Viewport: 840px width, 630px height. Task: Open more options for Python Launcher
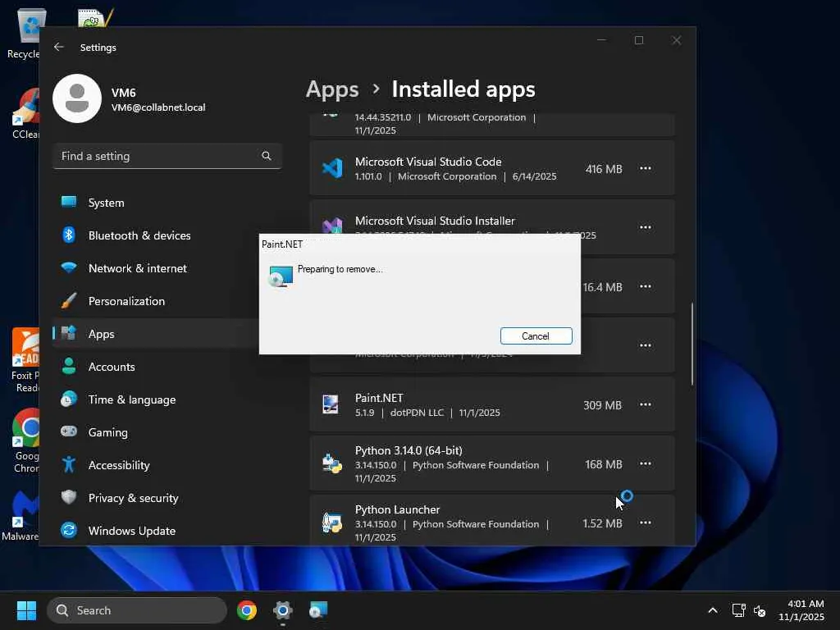click(x=646, y=523)
